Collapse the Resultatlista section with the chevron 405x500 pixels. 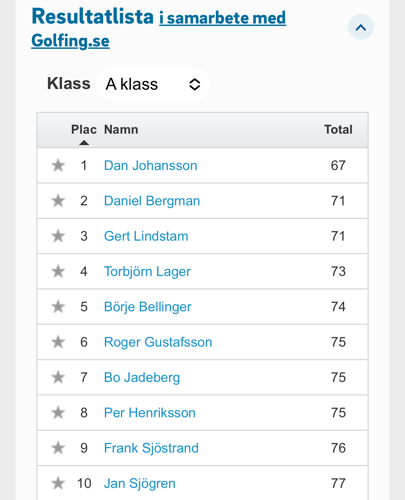click(x=361, y=27)
